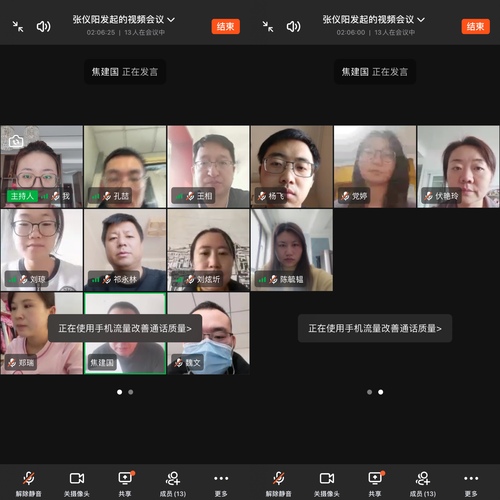The width and height of the screenshot is (500, 500).
Task: Expand meeting title dropdown at 02:06:00
Action: click(x=374, y=20)
